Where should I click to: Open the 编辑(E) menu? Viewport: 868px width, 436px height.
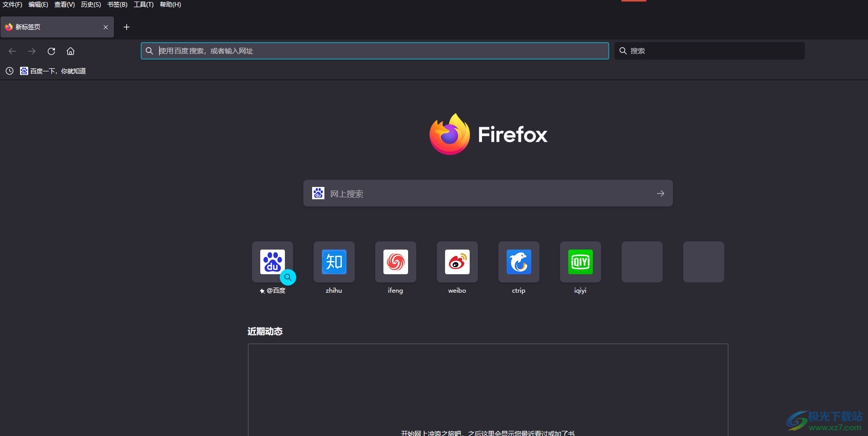[38, 5]
